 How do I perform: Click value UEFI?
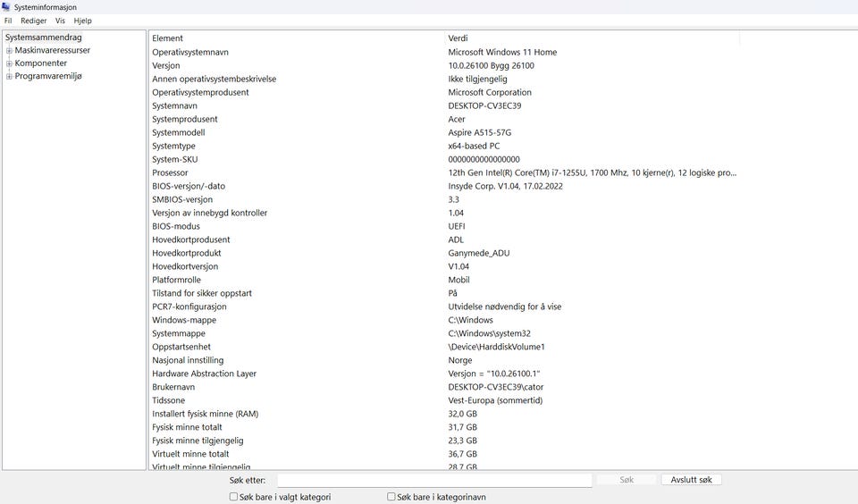[x=457, y=227]
